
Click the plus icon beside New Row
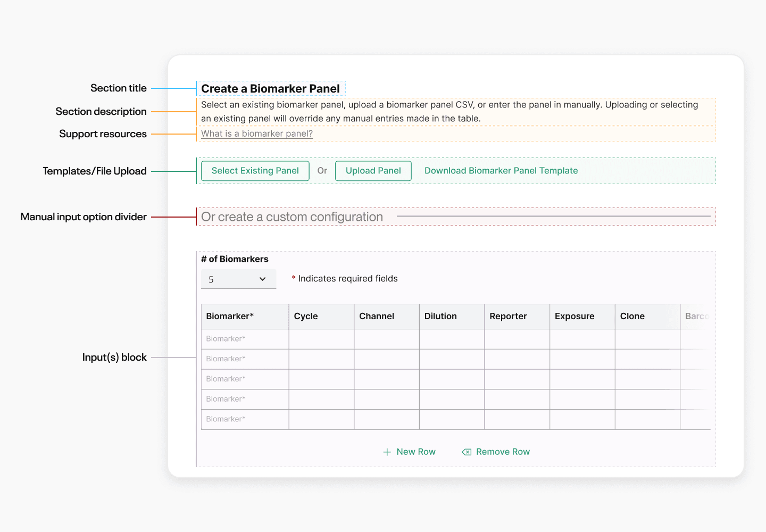click(387, 452)
